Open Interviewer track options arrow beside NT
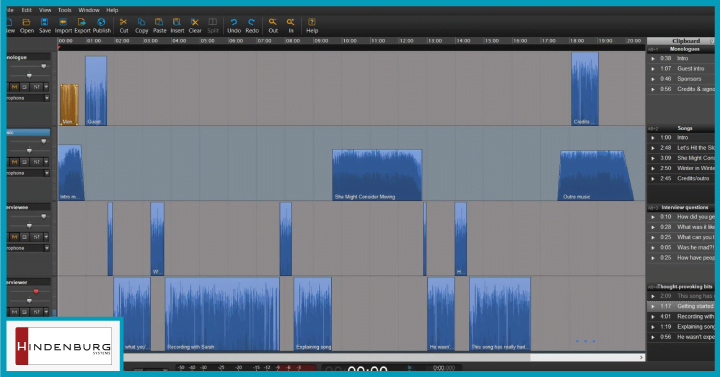 pos(46,312)
